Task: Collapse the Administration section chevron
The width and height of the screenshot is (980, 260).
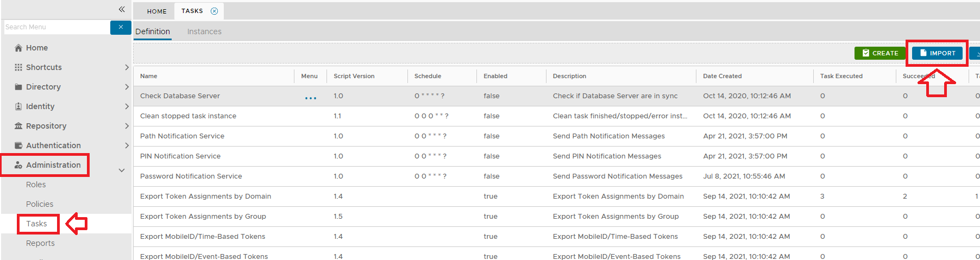Action: 122,170
